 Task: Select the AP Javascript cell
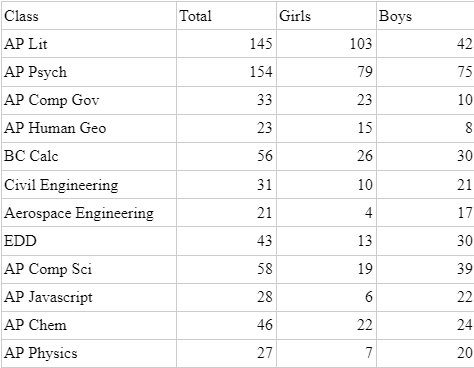coord(89,297)
